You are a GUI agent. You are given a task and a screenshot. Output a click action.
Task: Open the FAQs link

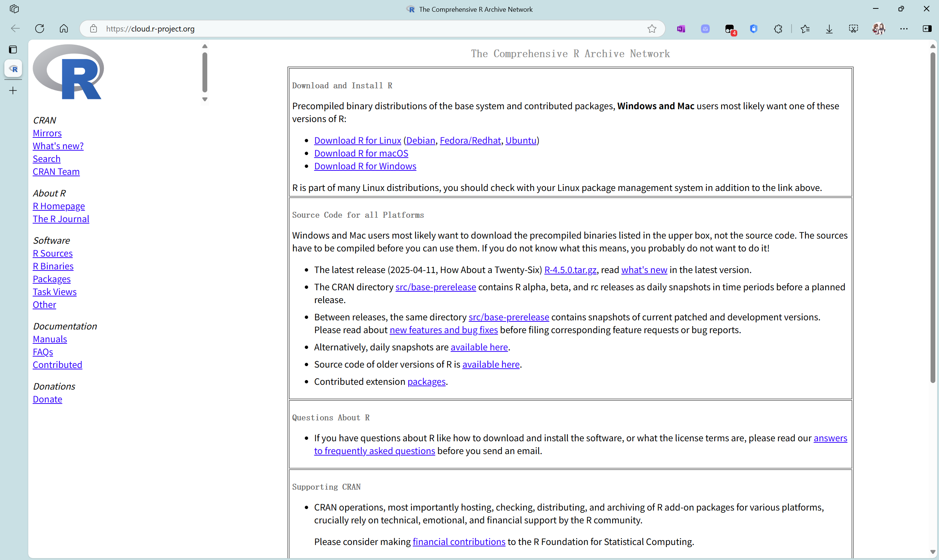coord(43,352)
